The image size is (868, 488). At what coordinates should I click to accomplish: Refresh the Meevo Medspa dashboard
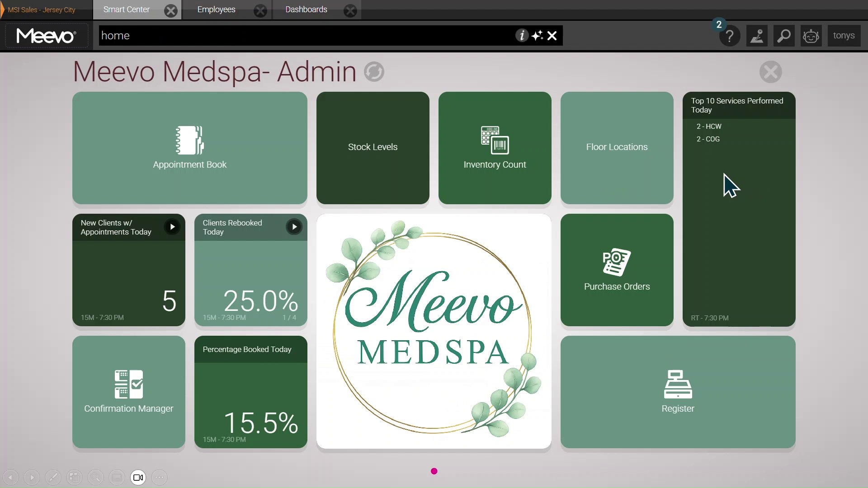373,72
